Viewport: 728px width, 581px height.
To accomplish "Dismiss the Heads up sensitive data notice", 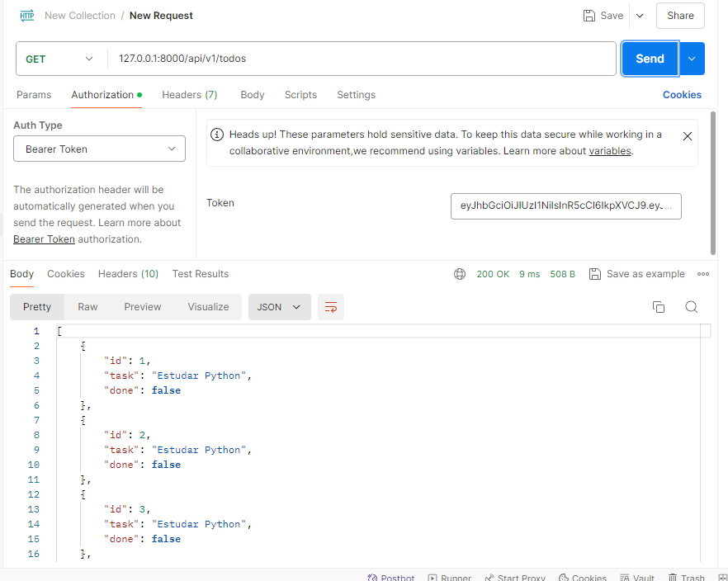I will pos(687,136).
